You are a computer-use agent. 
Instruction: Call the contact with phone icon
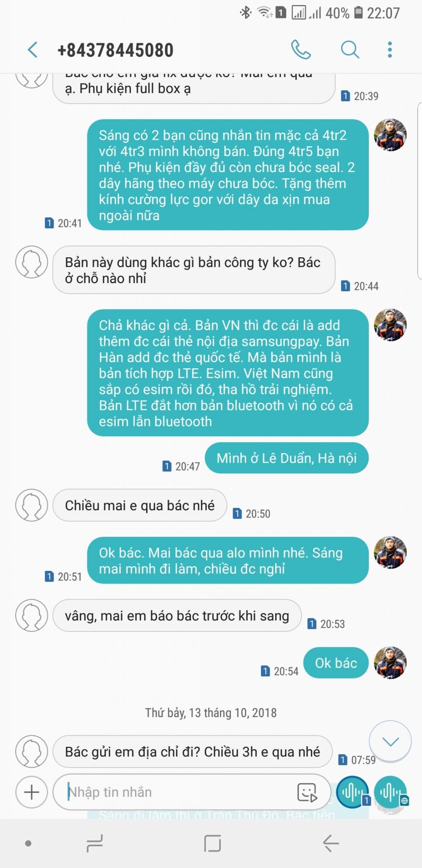coord(301,50)
